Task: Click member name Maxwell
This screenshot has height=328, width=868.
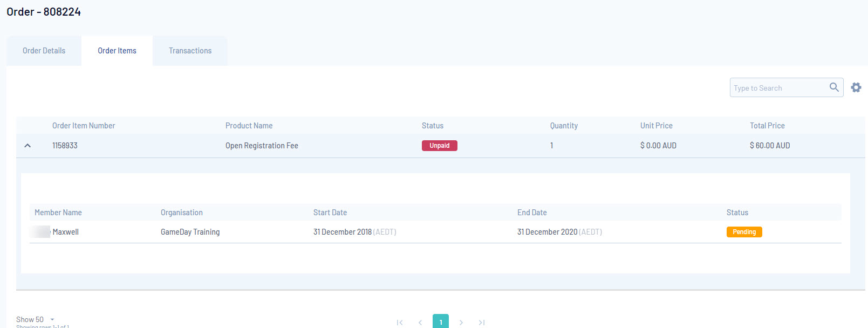Action: click(66, 232)
